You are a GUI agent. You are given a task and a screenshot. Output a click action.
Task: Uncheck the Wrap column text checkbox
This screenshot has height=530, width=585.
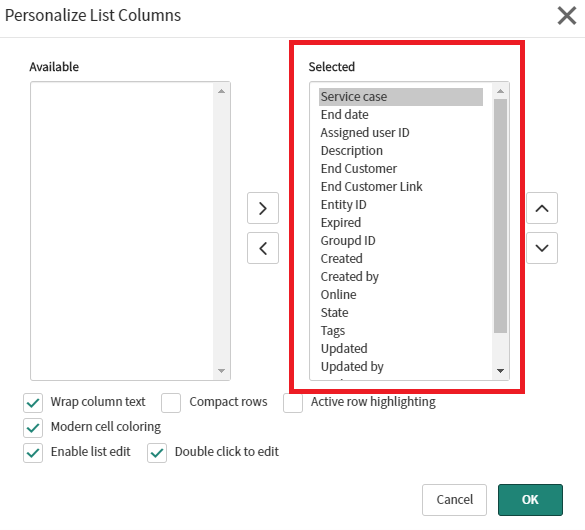(33, 402)
